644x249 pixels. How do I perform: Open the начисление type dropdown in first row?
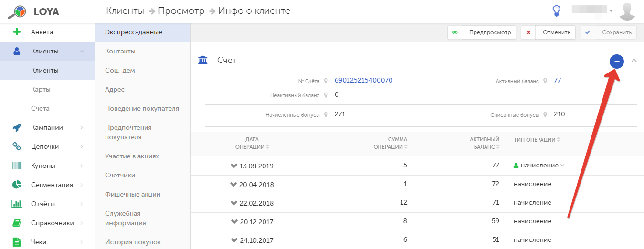[x=562, y=166]
